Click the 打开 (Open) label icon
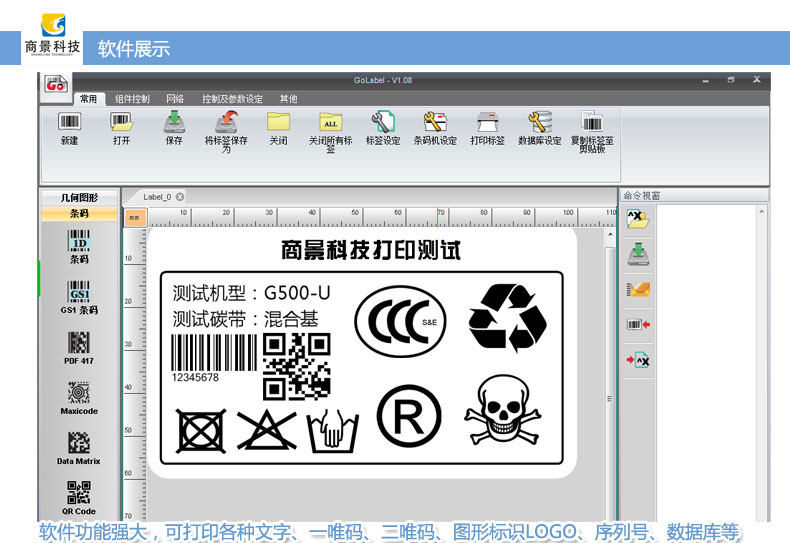 (x=121, y=121)
